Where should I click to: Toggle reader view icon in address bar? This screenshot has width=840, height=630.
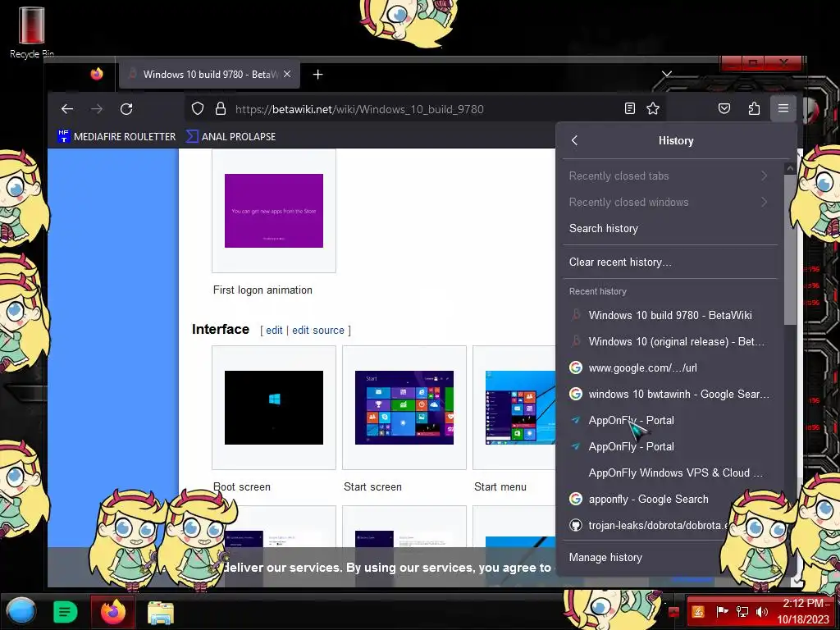(630, 109)
